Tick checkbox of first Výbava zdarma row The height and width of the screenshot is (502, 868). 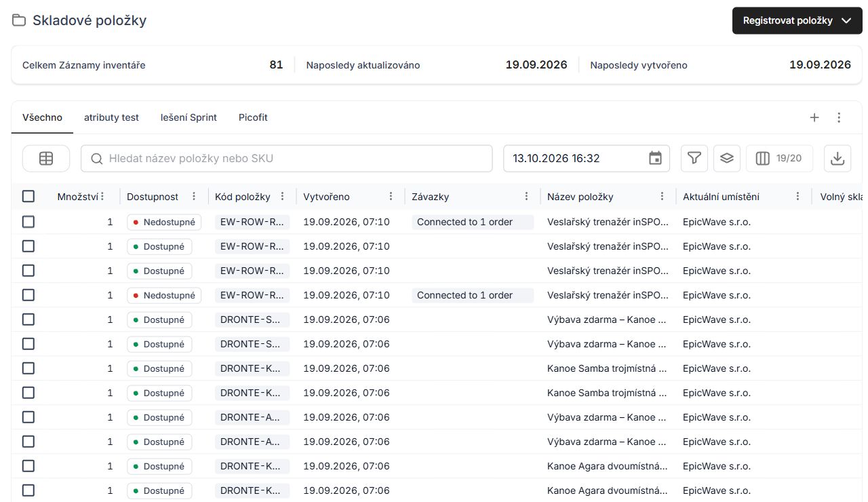click(x=28, y=320)
